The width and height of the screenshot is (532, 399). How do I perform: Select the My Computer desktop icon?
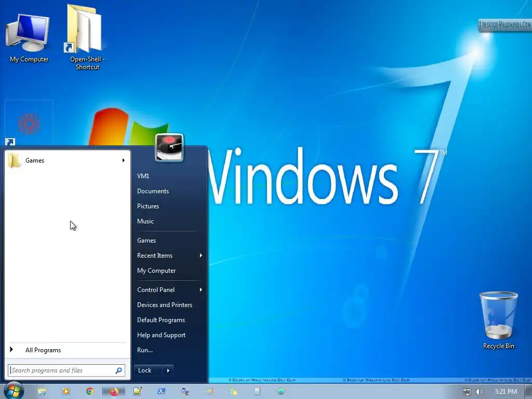tap(29, 38)
